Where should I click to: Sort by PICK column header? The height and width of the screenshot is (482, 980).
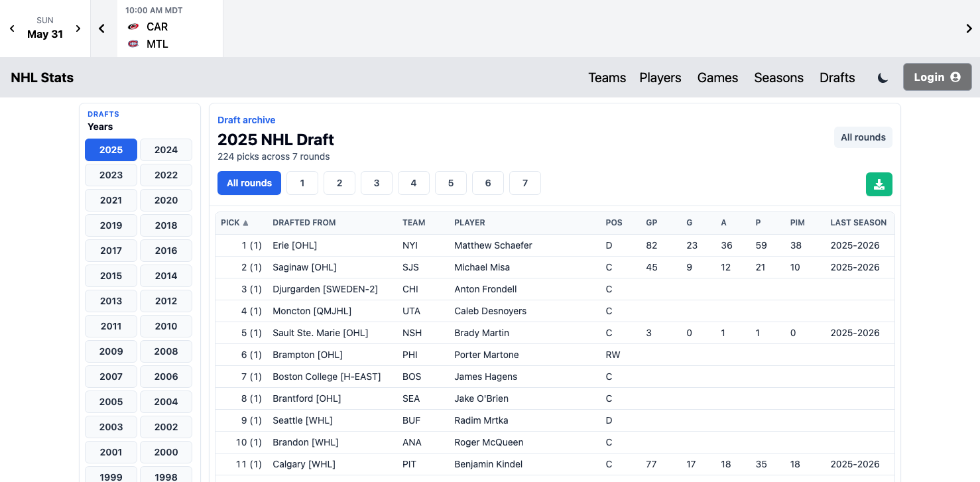point(235,223)
